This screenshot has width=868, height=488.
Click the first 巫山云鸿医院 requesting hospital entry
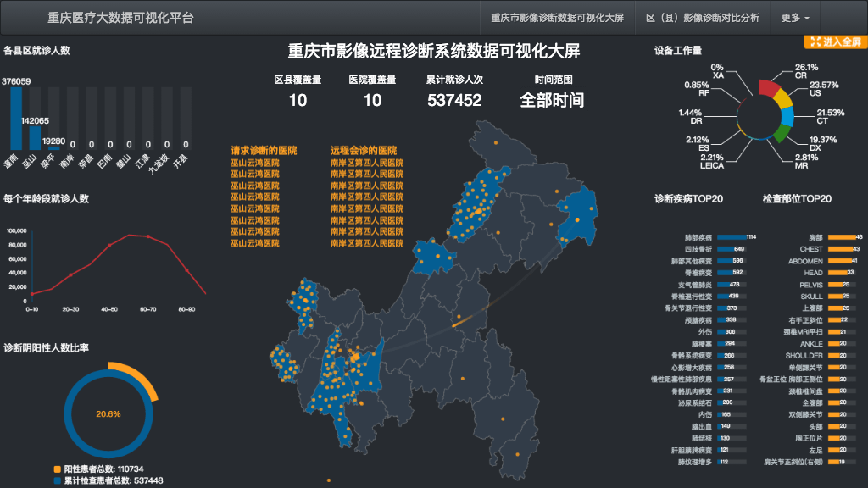pyautogui.click(x=255, y=162)
